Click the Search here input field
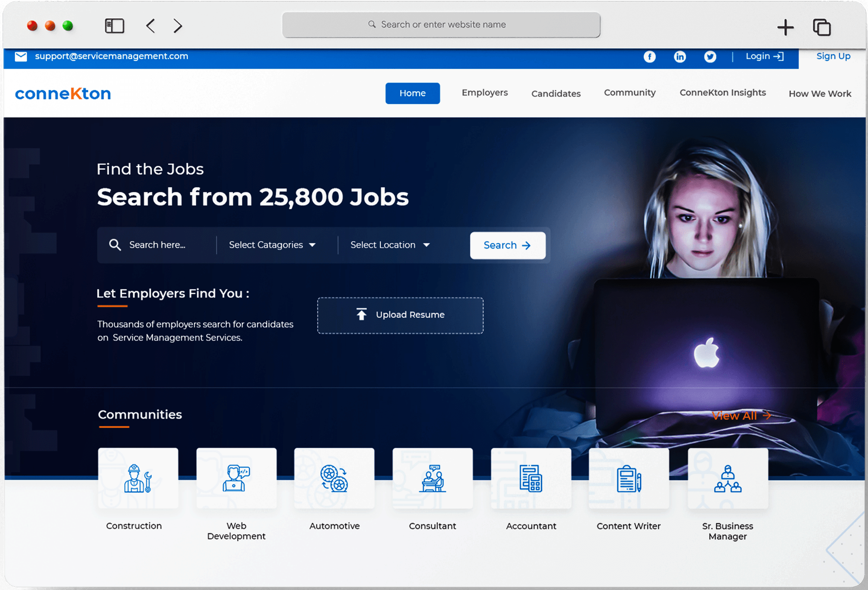 click(x=157, y=245)
